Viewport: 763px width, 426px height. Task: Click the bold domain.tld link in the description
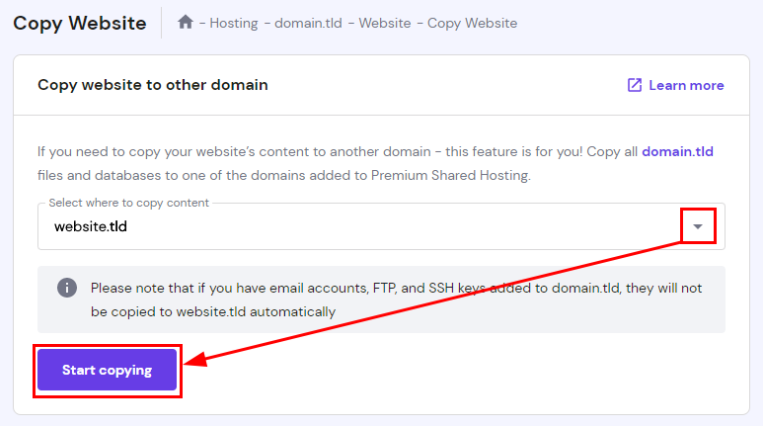tap(677, 152)
